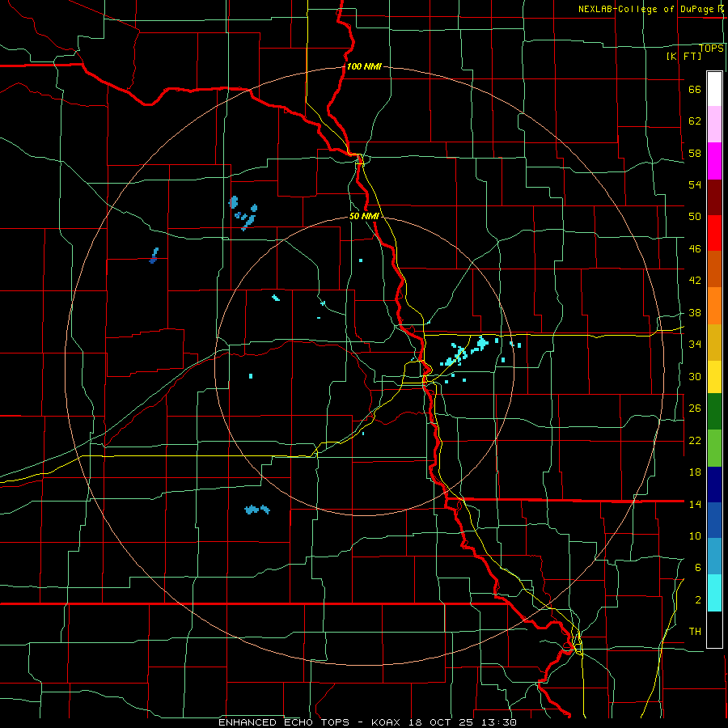Click the white swatch at the legend top

pos(714,89)
